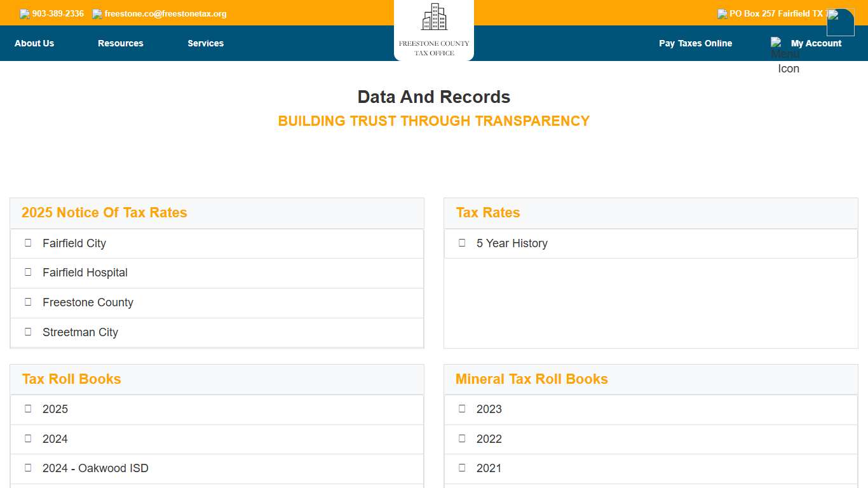The height and width of the screenshot is (488, 868).
Task: Expand the About Us menu
Action: coord(34,43)
